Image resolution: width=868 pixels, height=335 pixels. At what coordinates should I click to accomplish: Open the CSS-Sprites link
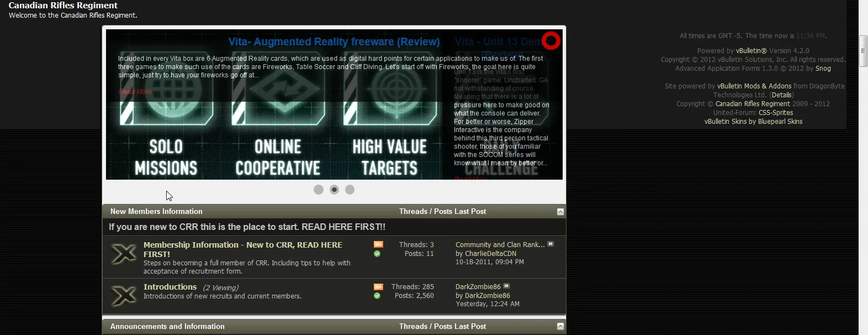[x=776, y=113]
